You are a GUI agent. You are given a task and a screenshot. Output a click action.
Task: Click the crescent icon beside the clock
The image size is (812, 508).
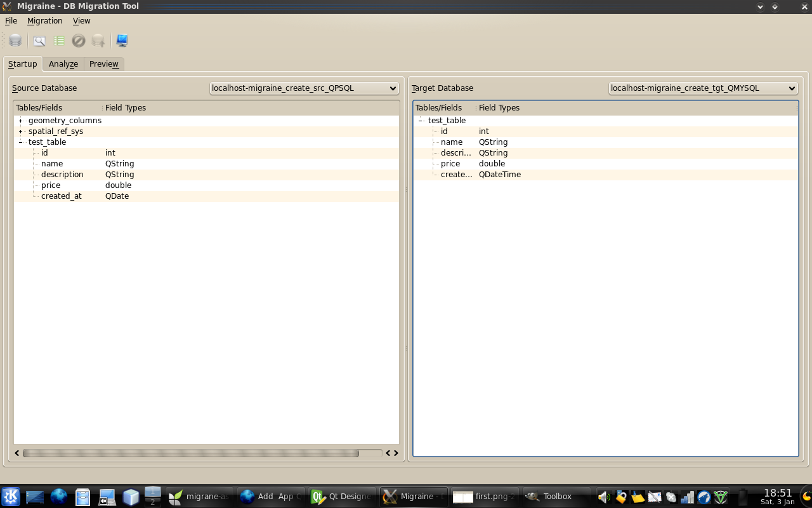tap(806, 497)
